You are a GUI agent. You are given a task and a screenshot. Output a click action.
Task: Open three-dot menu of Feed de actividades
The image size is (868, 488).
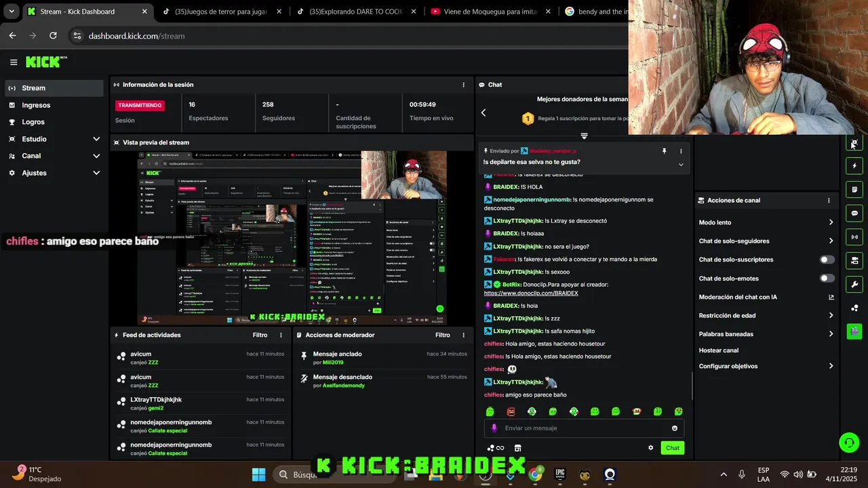(281, 335)
